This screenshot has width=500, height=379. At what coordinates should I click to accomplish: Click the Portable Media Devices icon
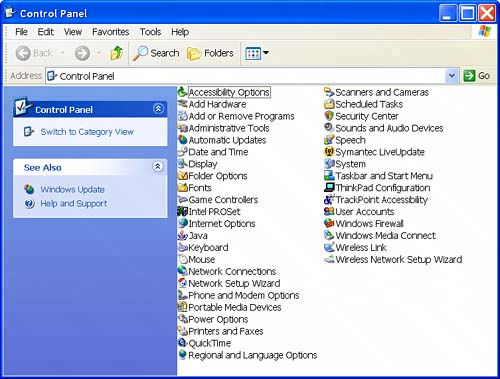[183, 307]
